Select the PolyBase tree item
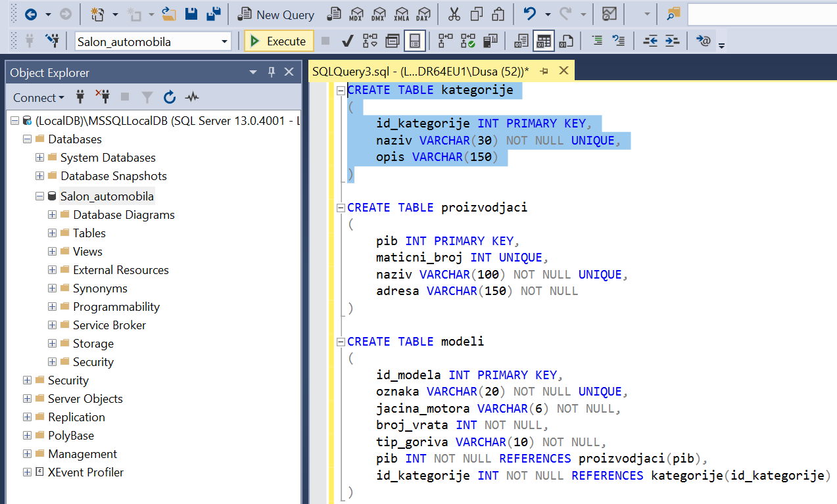This screenshot has height=504, width=837. (x=70, y=436)
